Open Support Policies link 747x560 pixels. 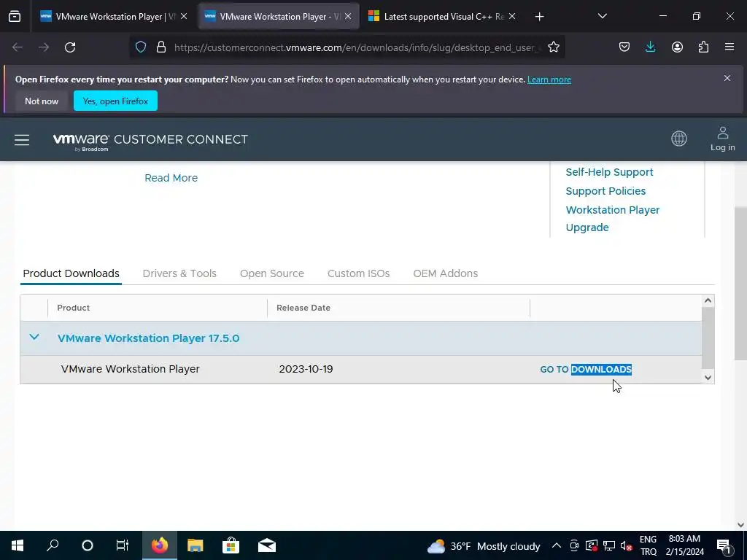pos(605,191)
